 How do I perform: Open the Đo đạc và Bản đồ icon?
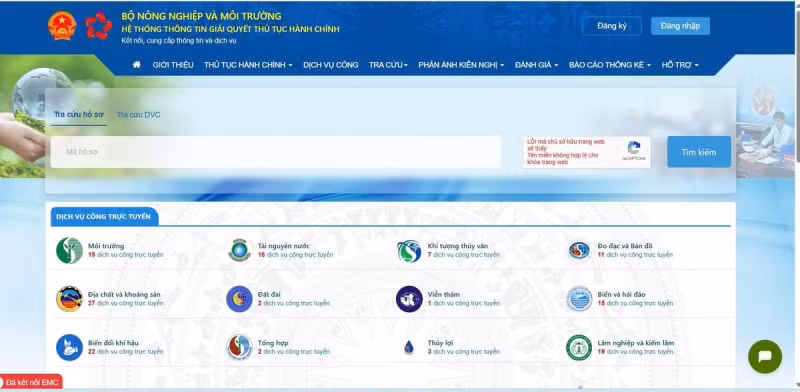[579, 250]
